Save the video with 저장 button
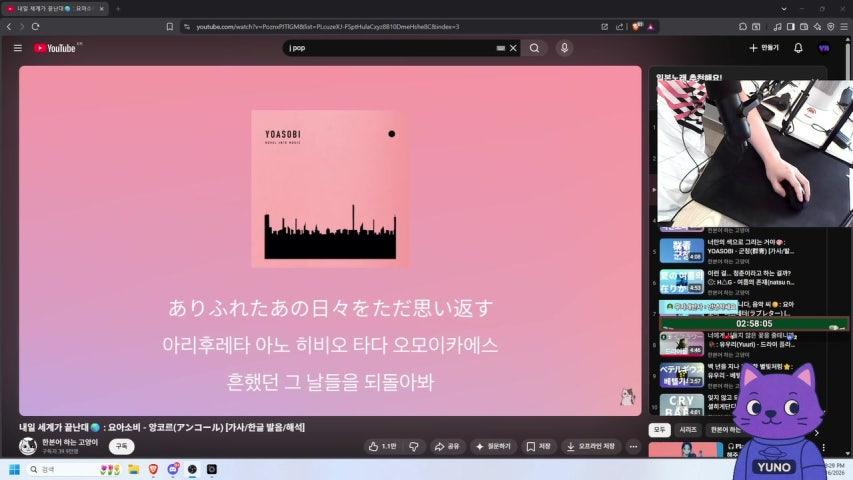The image size is (853, 480). [x=538, y=446]
